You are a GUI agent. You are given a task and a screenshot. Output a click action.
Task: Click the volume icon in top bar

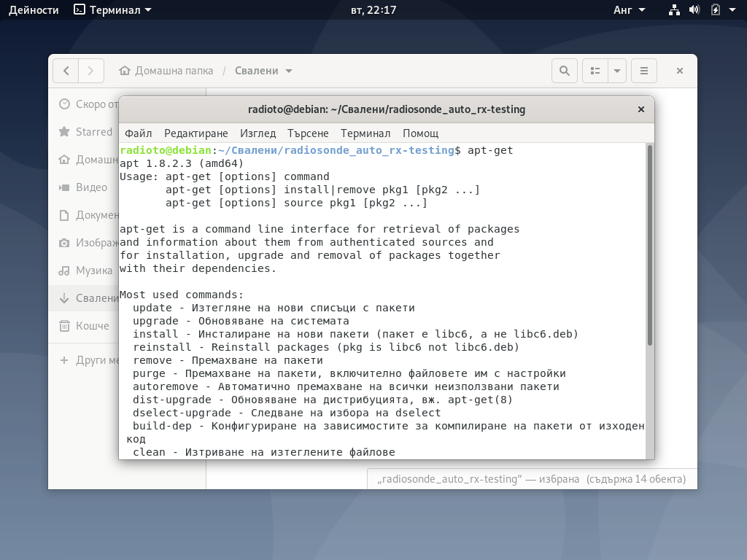coord(694,10)
